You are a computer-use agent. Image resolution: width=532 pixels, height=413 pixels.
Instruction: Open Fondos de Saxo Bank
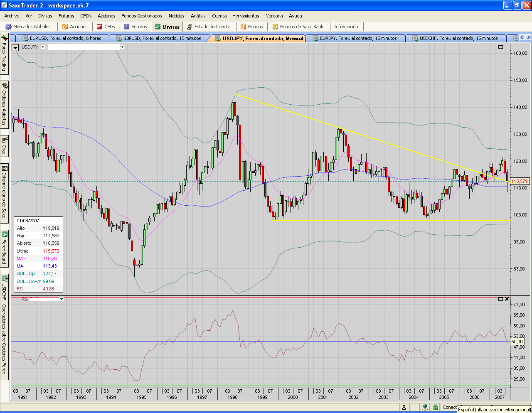pos(298,27)
